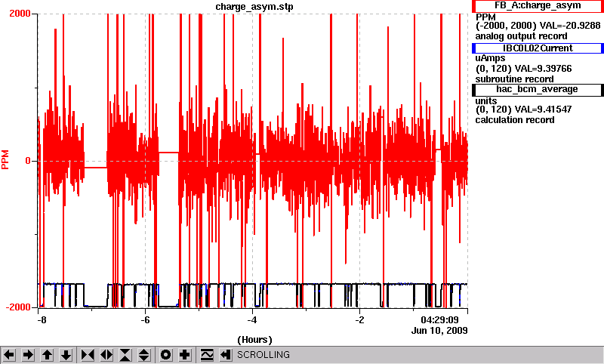Click the Jun 10, 2009 date label
Viewport: 604px width, 364px height.
(439, 331)
